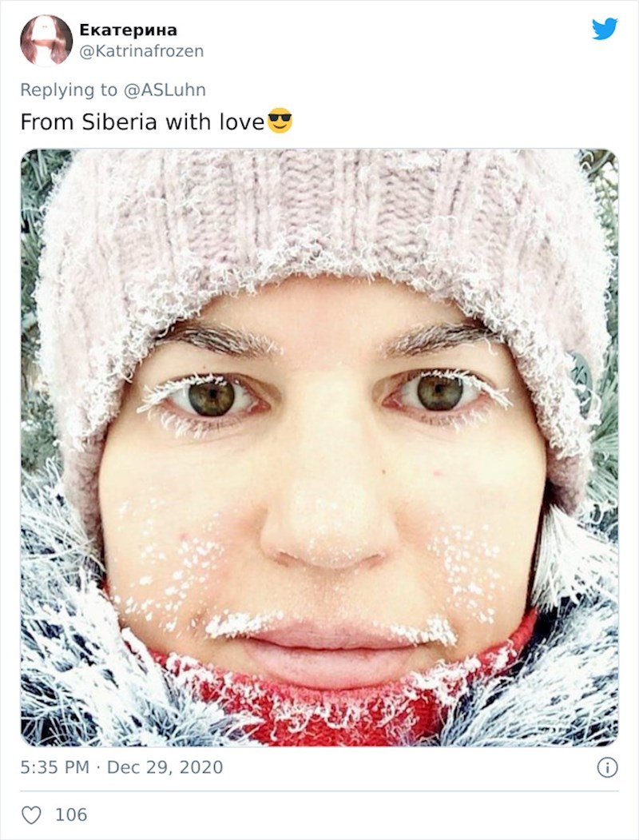The height and width of the screenshot is (840, 639).
Task: Visit the @Katrinafrozen handle
Action: point(141,51)
